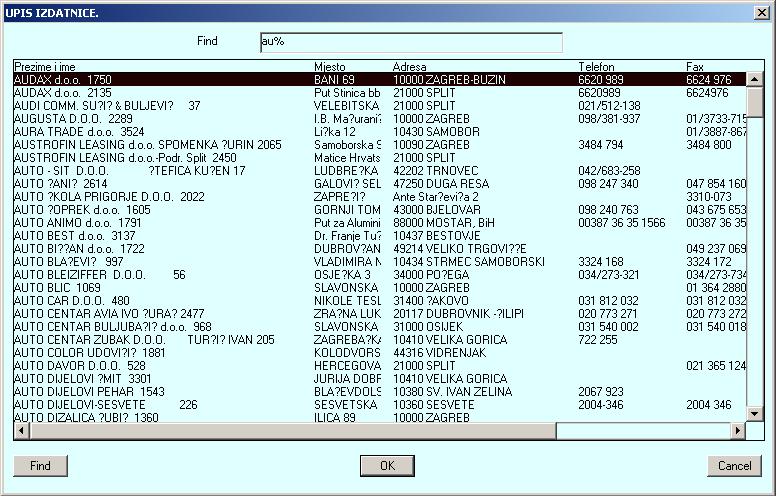Click the Telefon column header
Viewport: 776px width, 496px height.
[x=596, y=67]
